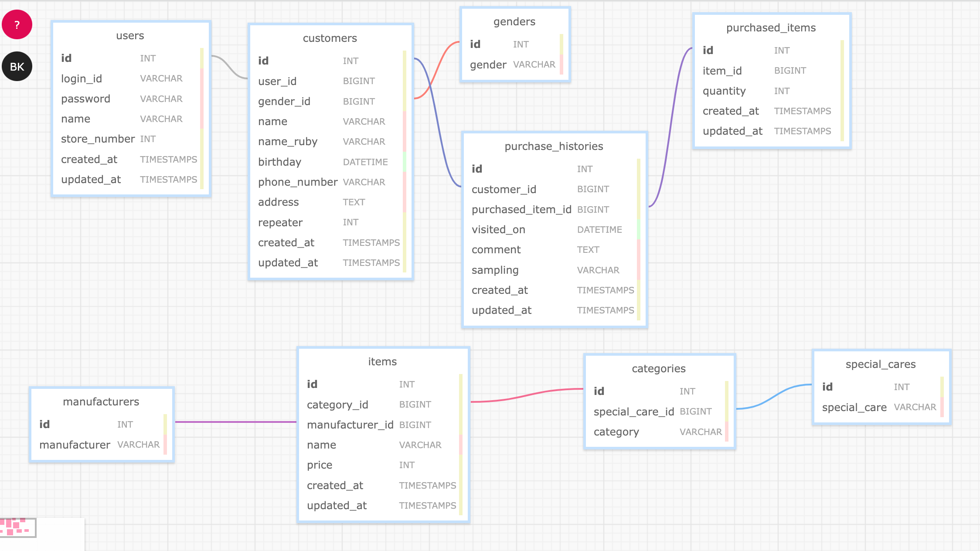Click the gender_id field in customers

coord(284,101)
